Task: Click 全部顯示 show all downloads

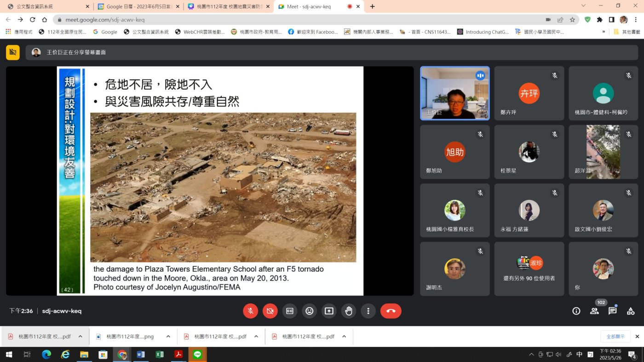Action: 615,337
